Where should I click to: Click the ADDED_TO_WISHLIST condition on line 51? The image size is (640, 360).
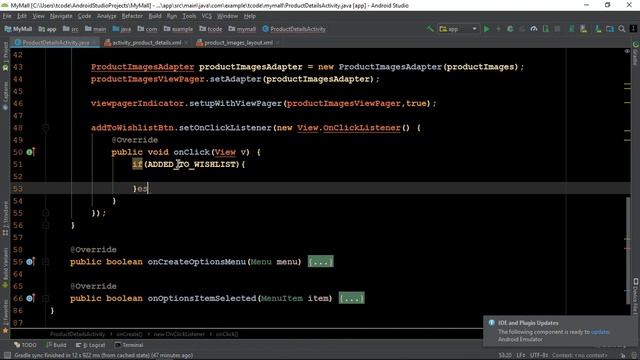tap(191, 164)
